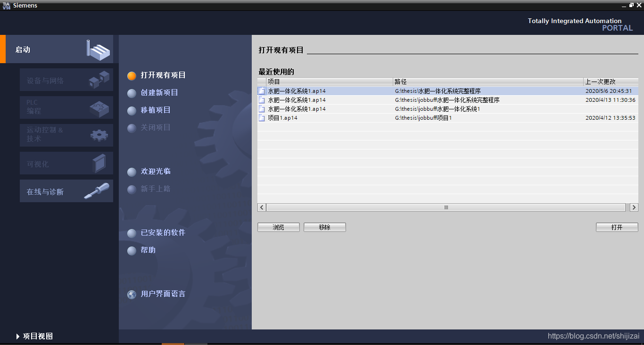Select project dated 2020/4/13 11:30:36
Image resolution: width=644 pixels, height=345 pixels.
click(448, 100)
